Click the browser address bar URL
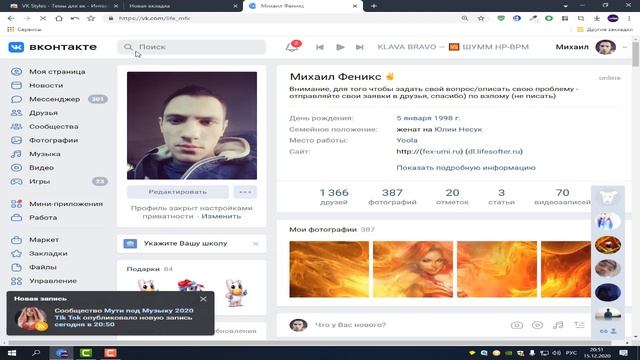The height and width of the screenshot is (360, 640). coord(154,18)
